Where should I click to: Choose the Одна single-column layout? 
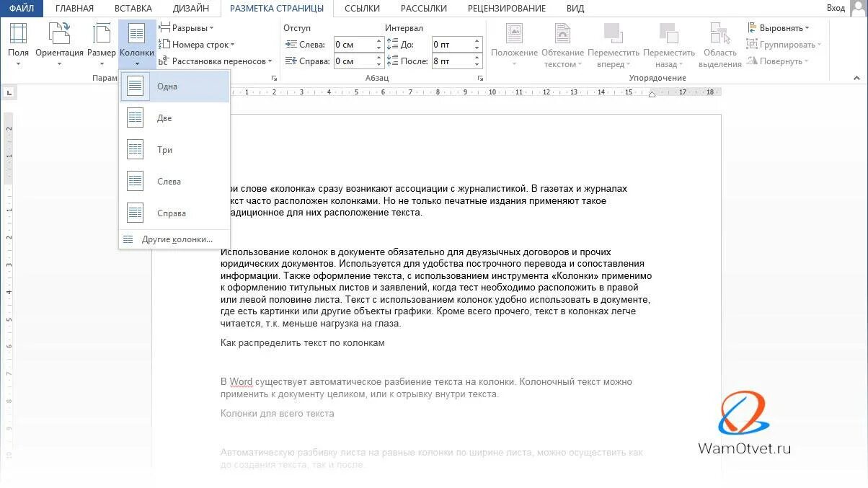tap(174, 86)
